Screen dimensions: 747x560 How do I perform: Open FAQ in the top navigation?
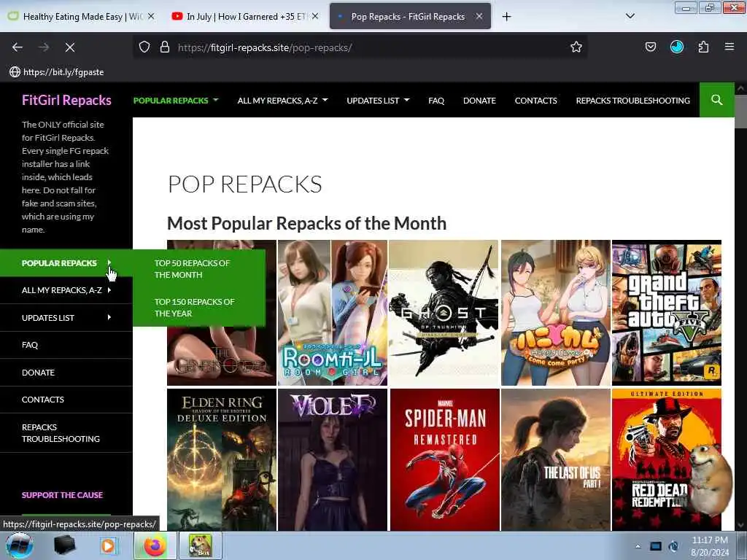[436, 101]
